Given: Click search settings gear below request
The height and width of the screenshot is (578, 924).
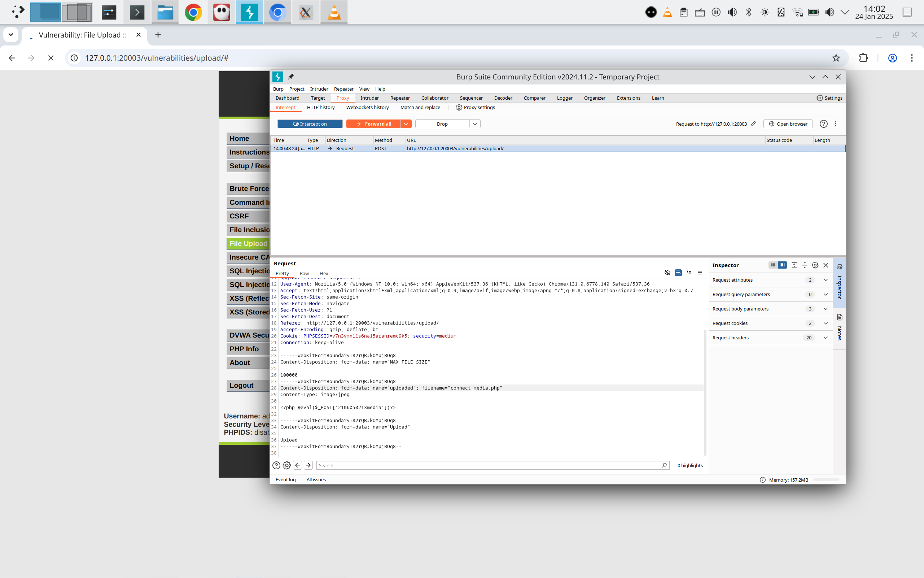Looking at the screenshot, I should coord(286,465).
